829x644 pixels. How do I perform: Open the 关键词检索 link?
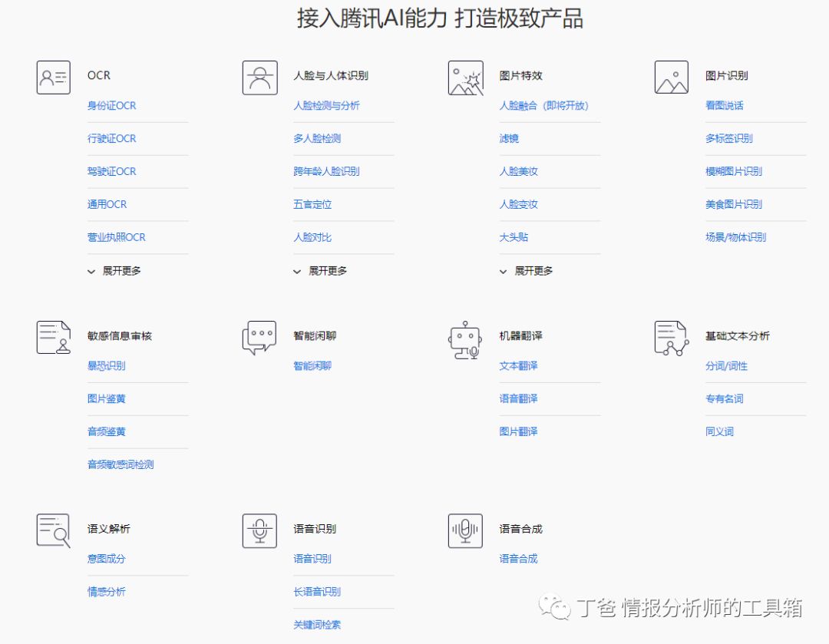pos(317,625)
